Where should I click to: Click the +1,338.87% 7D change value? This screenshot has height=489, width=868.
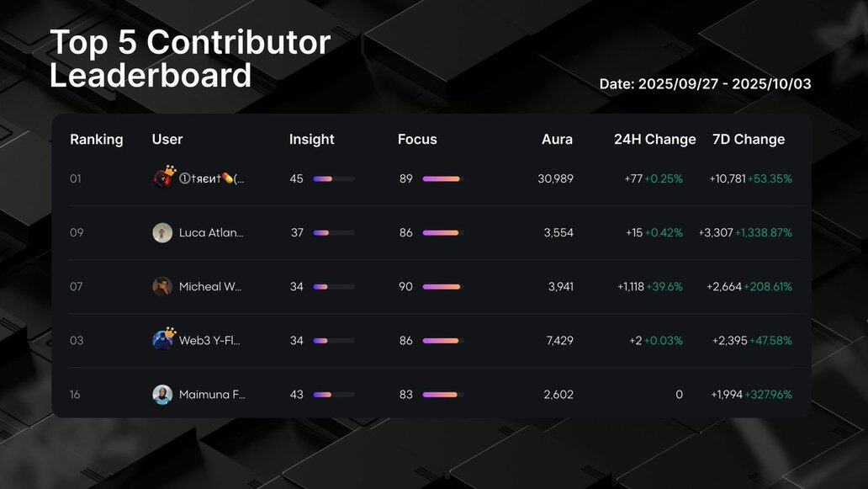click(763, 233)
